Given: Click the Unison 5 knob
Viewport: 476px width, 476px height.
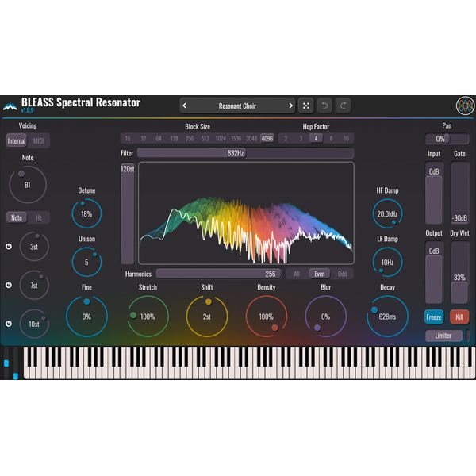Looking at the screenshot, I should 86,262.
